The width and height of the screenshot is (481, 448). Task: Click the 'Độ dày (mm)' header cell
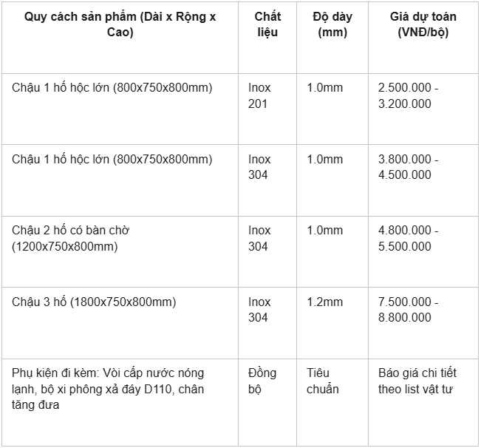point(332,38)
